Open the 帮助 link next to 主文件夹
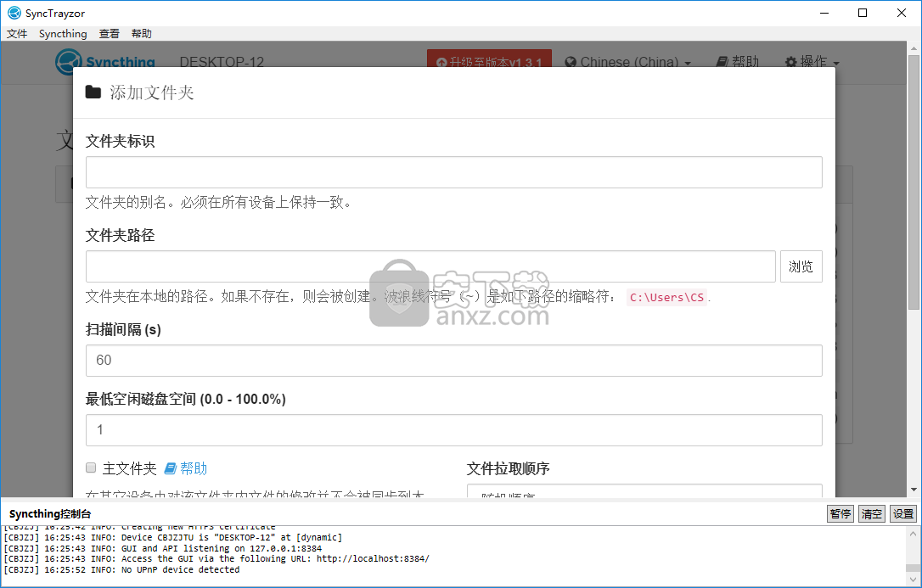This screenshot has height=588, width=922. 186,468
